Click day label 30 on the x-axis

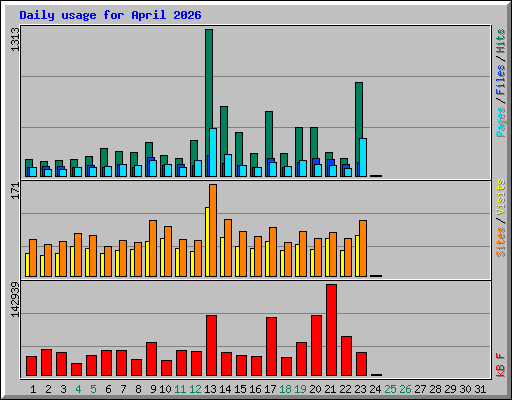465,389
